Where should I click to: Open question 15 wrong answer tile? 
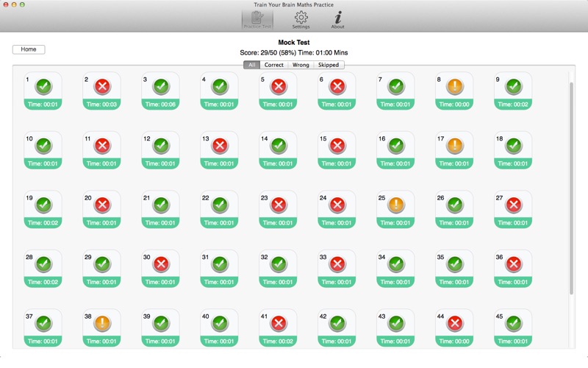(x=337, y=150)
